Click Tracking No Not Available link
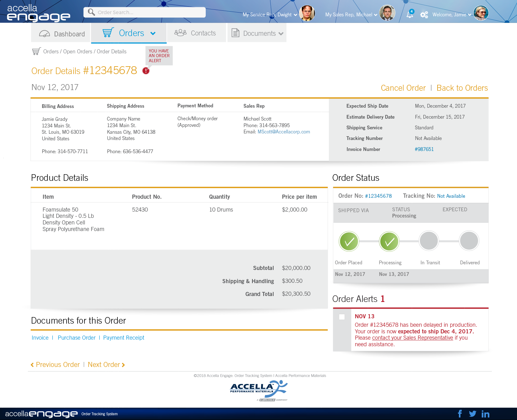517x420 pixels. [x=451, y=196]
